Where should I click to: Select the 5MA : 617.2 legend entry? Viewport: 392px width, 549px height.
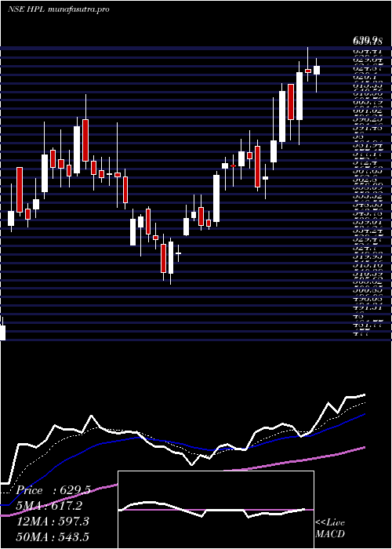click(x=49, y=506)
